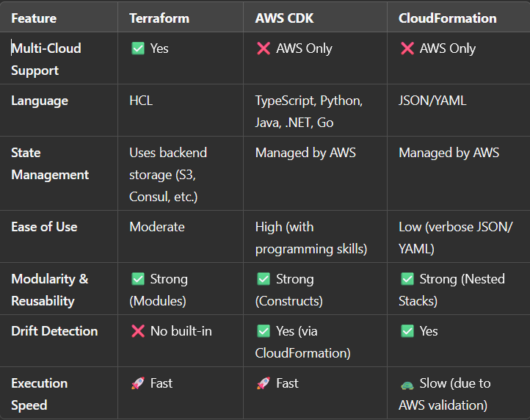Click the checkmark in CloudFormation Drift Detection cell
Screen dimensions: 530x420
406,331
